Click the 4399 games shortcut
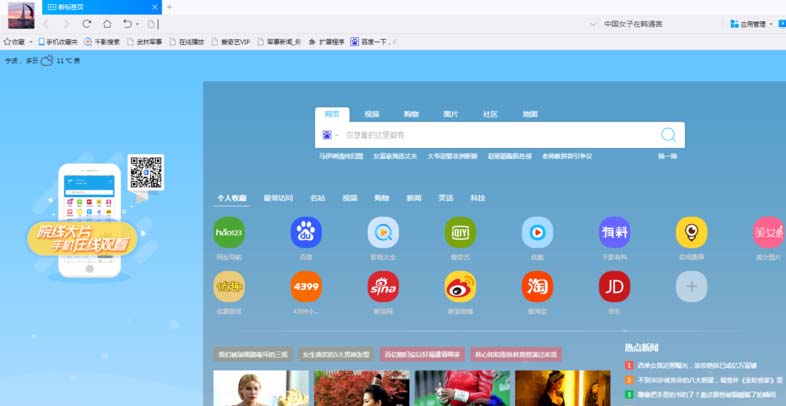This screenshot has height=406, width=786. [x=306, y=286]
